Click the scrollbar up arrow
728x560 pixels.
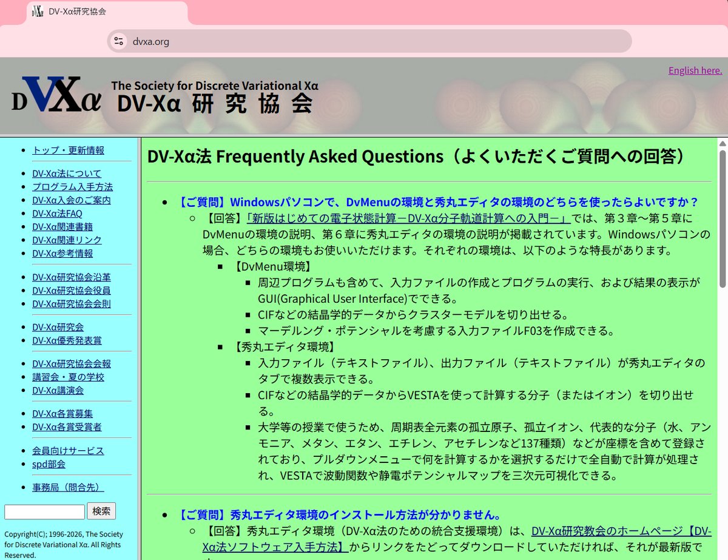click(x=722, y=143)
